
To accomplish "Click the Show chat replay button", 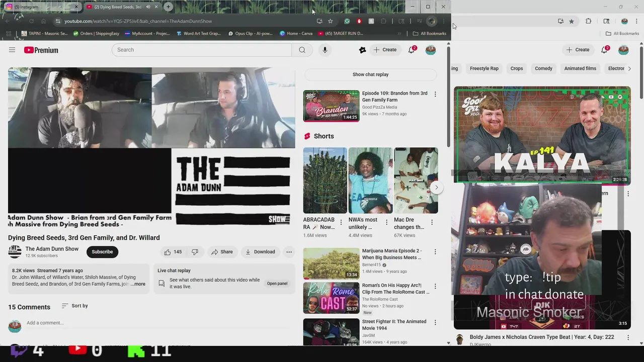I will coord(371,74).
